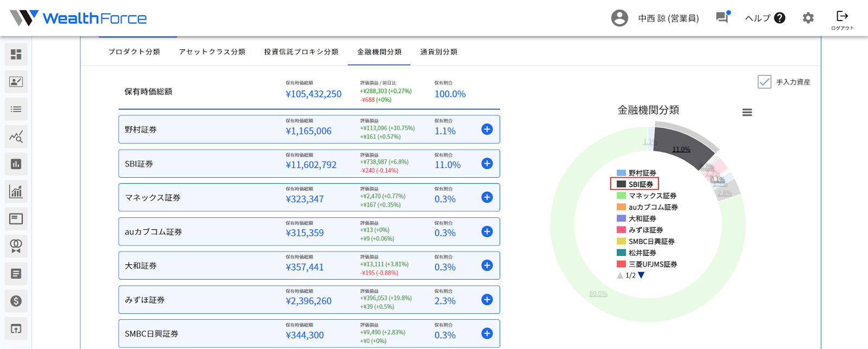Image resolution: width=868 pixels, height=349 pixels.
Task: Click the 100.0% holding ratio
Action: (450, 94)
